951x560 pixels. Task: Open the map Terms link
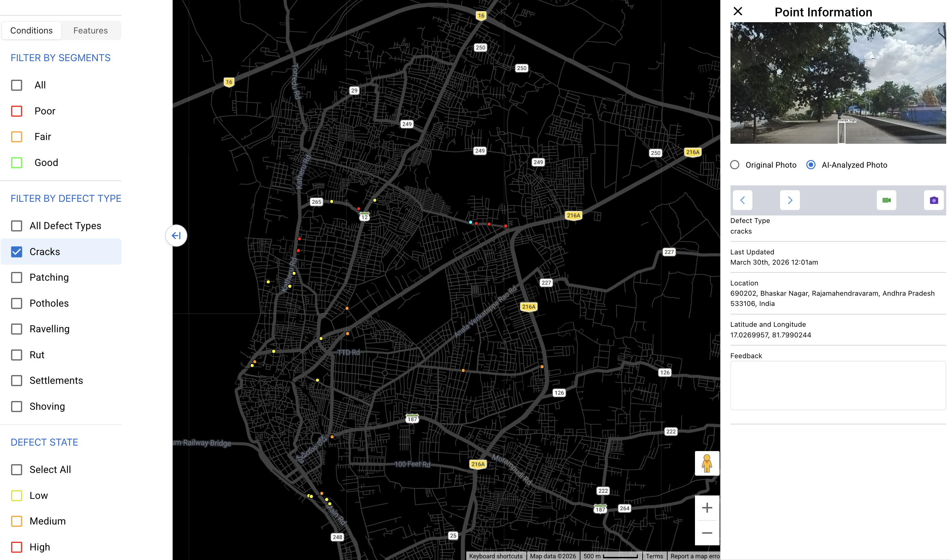coord(654,556)
